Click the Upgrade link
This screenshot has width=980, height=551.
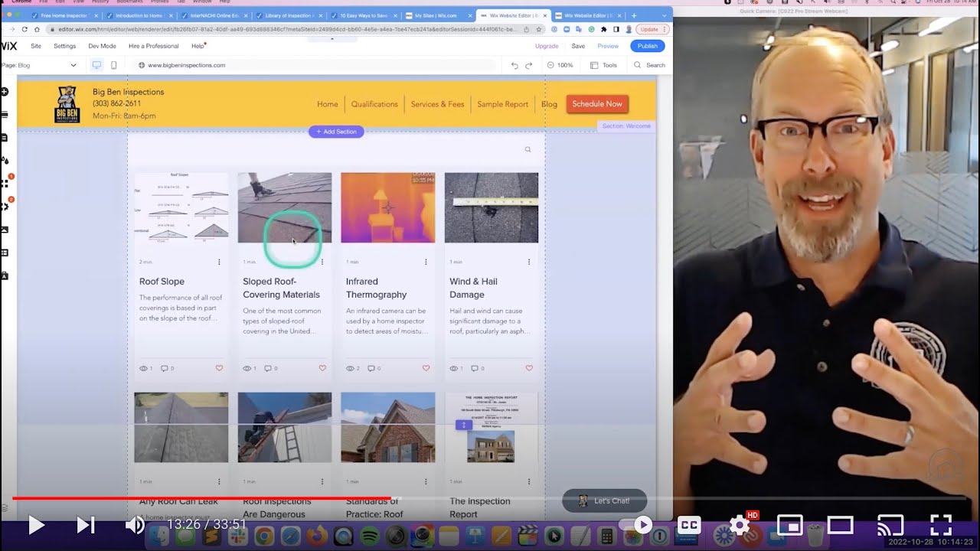(547, 46)
